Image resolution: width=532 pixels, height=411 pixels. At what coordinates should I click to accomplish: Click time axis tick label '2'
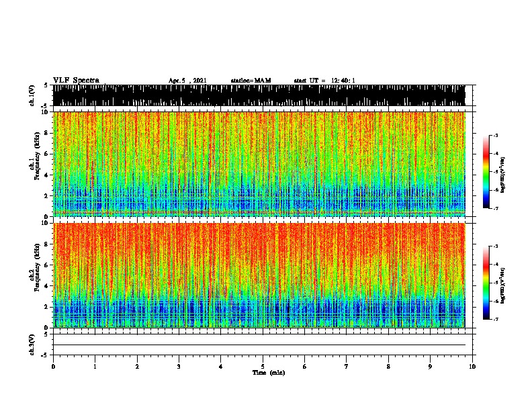click(137, 367)
